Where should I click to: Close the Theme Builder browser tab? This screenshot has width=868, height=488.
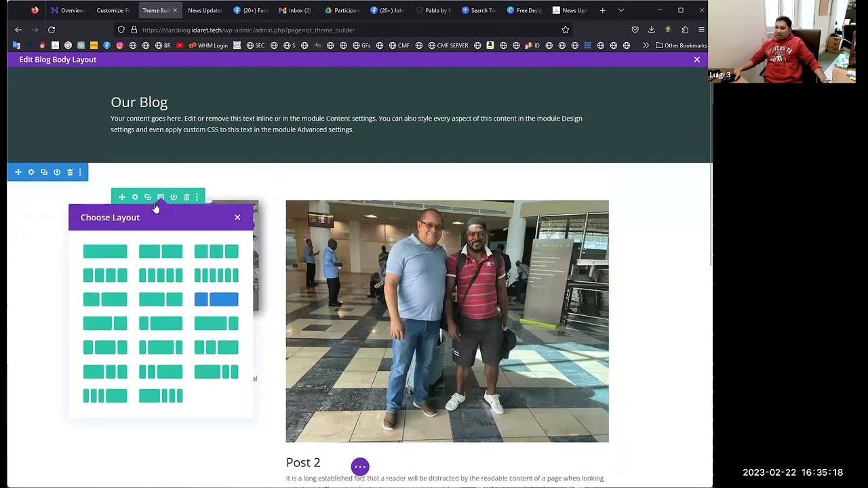175,10
